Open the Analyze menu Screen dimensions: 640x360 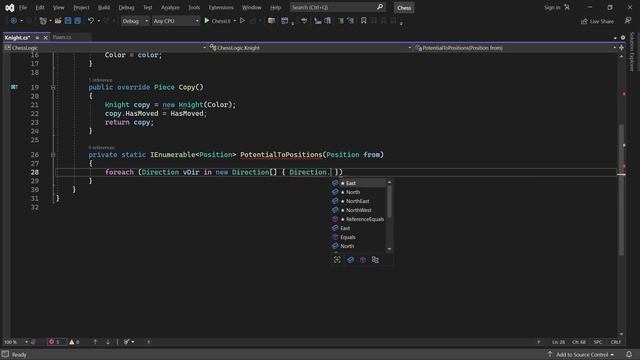[170, 7]
